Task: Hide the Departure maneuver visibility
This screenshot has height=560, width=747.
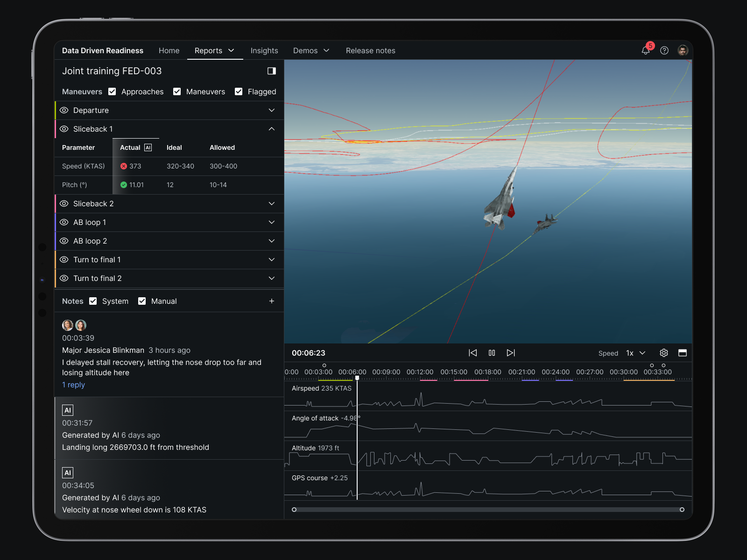Action: click(64, 110)
